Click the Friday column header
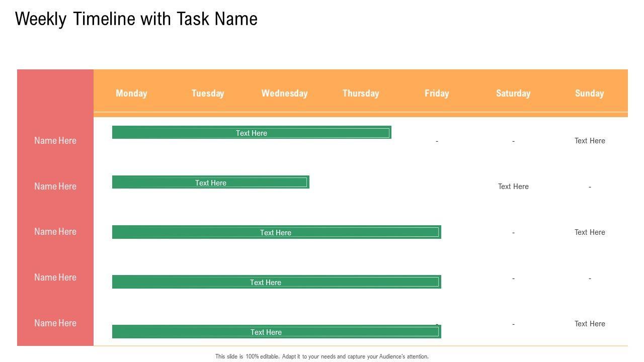The height and width of the screenshot is (362, 644). (437, 93)
